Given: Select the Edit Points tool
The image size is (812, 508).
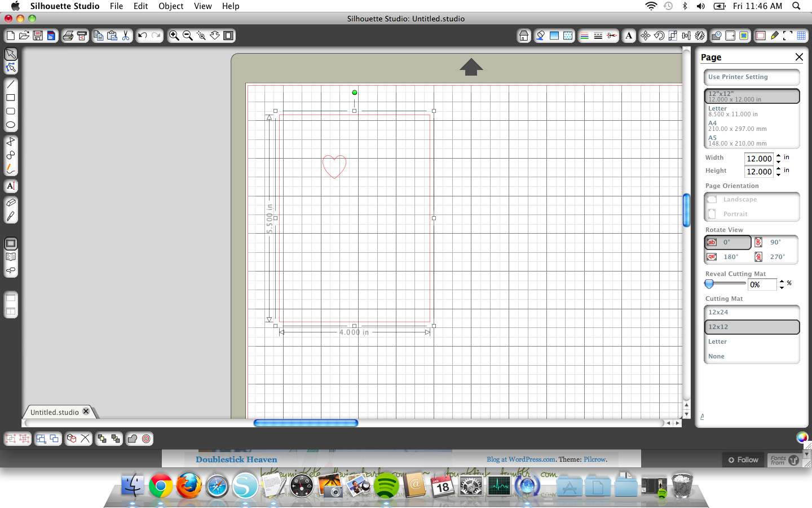Looking at the screenshot, I should pos(11,67).
